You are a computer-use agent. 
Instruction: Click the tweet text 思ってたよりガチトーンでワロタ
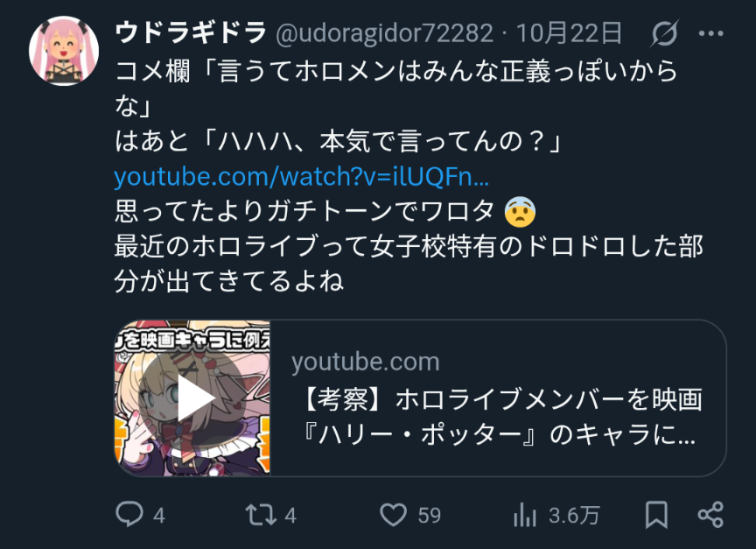304,211
